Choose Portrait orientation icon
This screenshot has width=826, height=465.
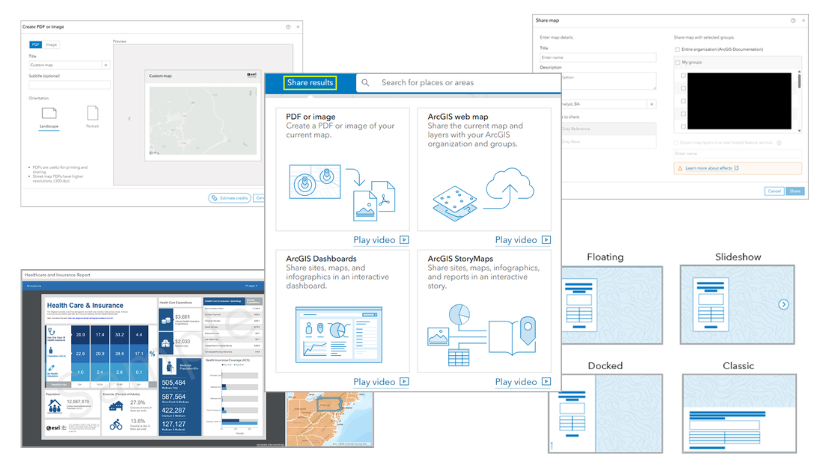tap(92, 113)
